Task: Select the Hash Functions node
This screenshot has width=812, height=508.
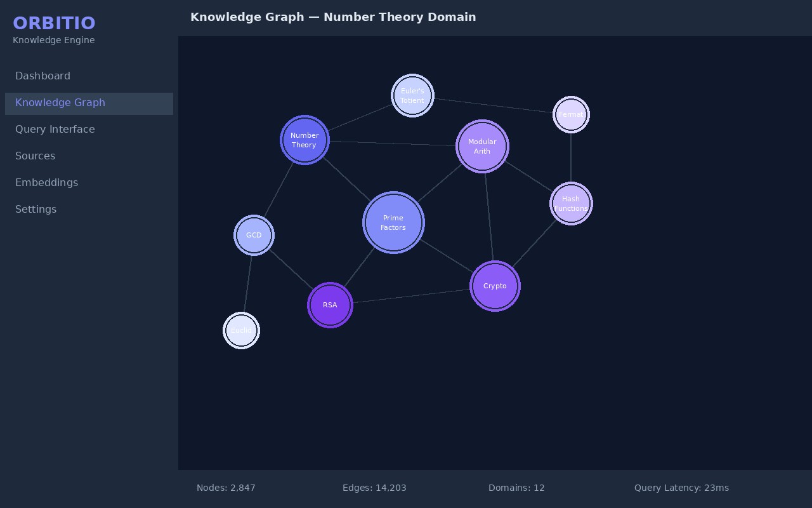Action: click(570, 203)
